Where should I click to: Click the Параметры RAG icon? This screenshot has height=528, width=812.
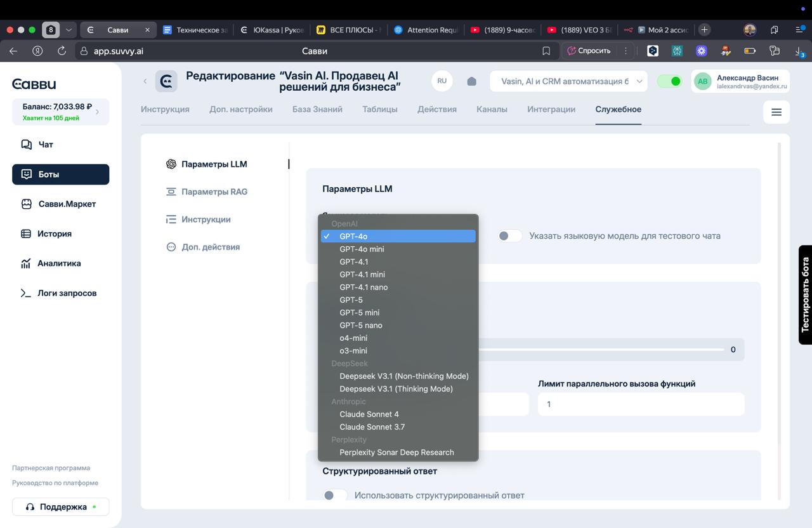171,192
